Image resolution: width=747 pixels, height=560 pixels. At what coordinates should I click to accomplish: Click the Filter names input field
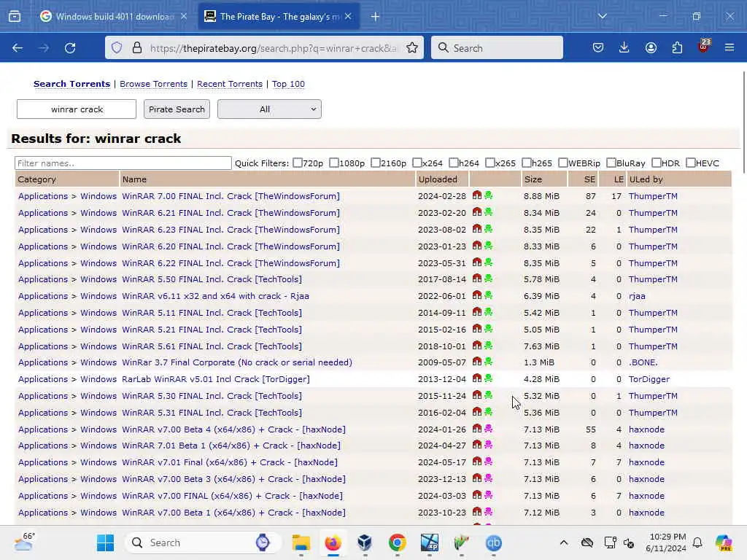pyautogui.click(x=123, y=163)
